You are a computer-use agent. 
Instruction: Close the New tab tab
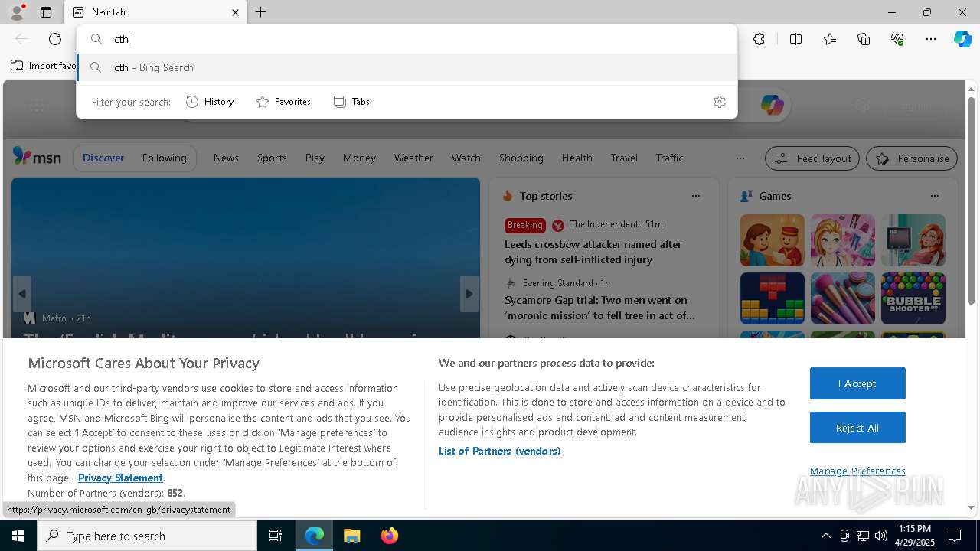235,12
